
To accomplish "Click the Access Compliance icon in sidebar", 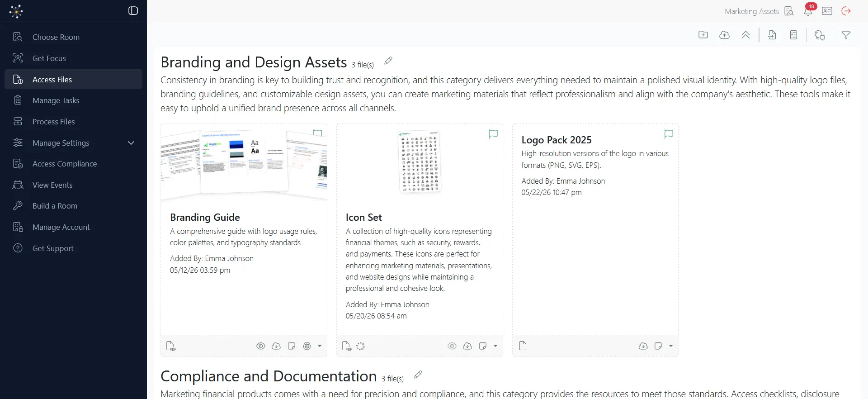I will (x=18, y=164).
